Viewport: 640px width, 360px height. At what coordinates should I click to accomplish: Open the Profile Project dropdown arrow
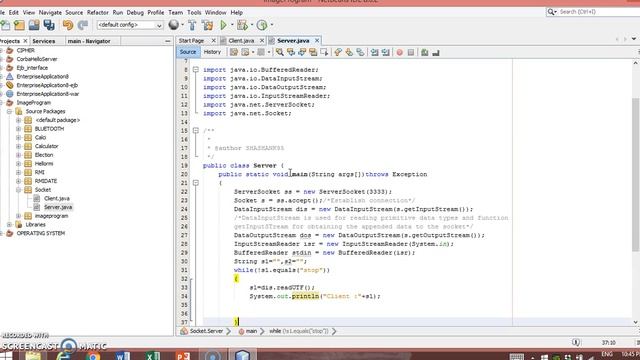pos(271,25)
